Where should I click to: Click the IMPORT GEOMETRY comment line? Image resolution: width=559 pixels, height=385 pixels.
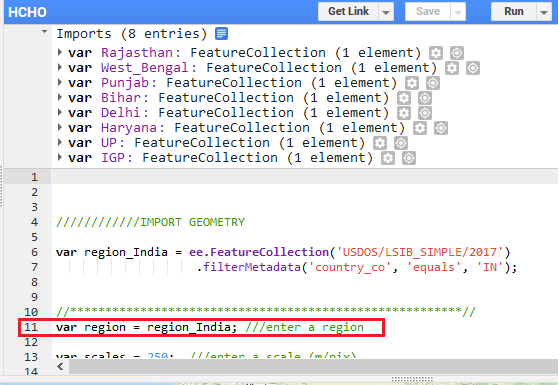[x=151, y=222]
